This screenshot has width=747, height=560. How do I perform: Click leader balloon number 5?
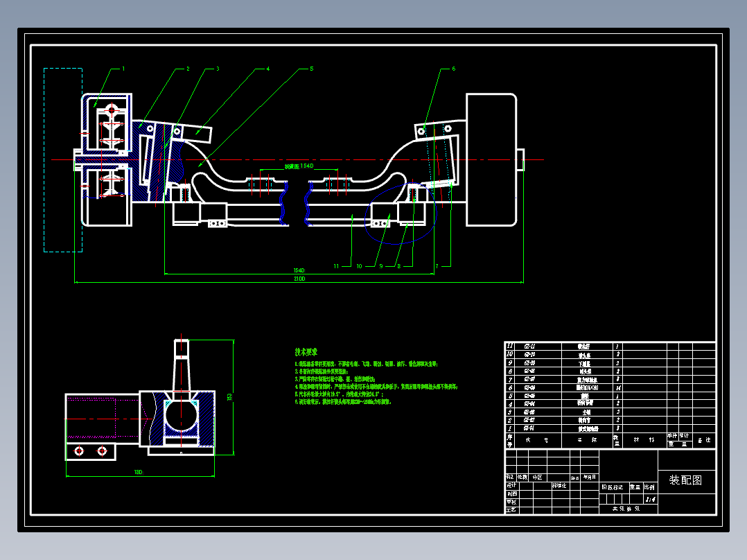pos(312,69)
